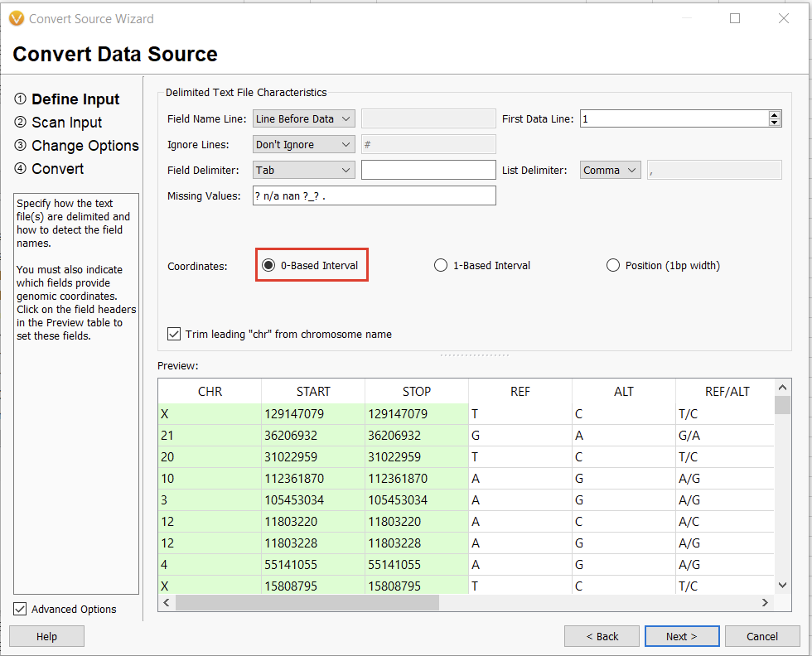Open Help
Image resolution: width=812 pixels, height=656 pixels.
(46, 636)
